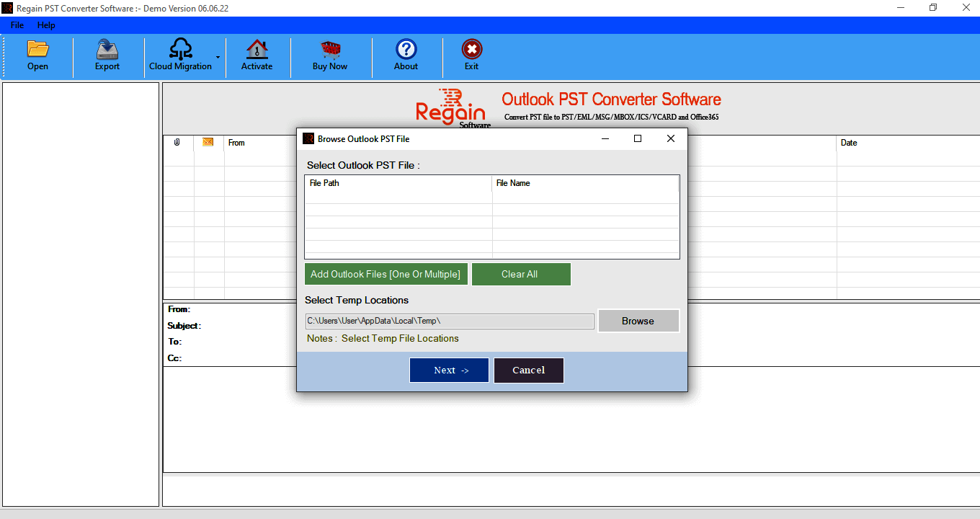The width and height of the screenshot is (980, 519).
Task: Click Add Outlook Files [One Or Multiple] button
Action: 386,274
